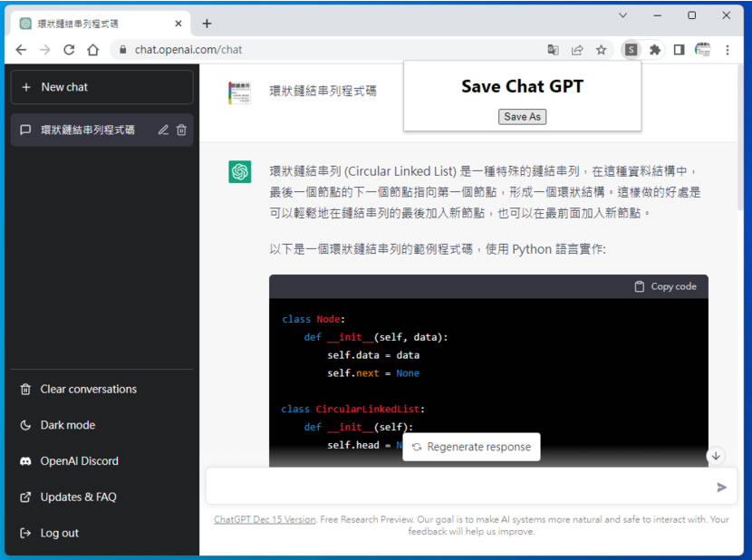This screenshot has height=560, width=752.
Task: Click the prompt text 環狀鏈結串列程式碼
Action: click(323, 92)
